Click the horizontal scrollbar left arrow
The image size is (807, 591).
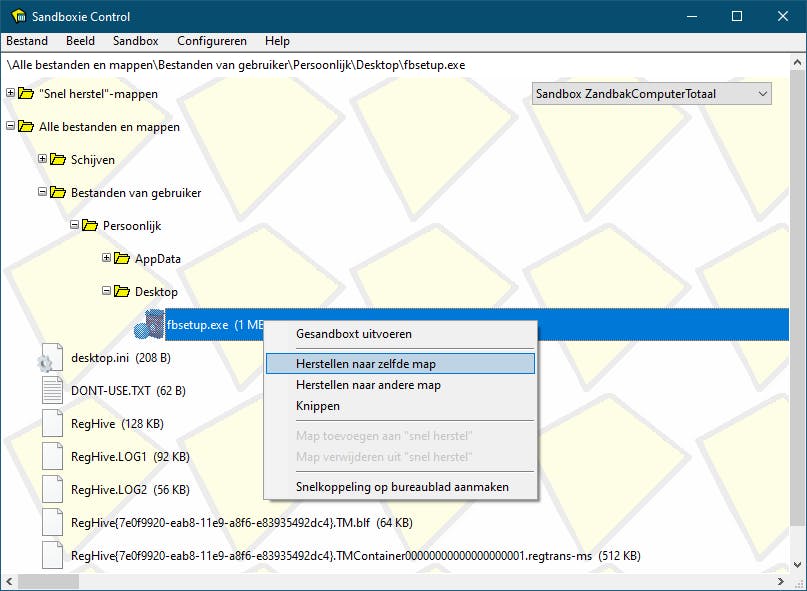tap(9, 582)
